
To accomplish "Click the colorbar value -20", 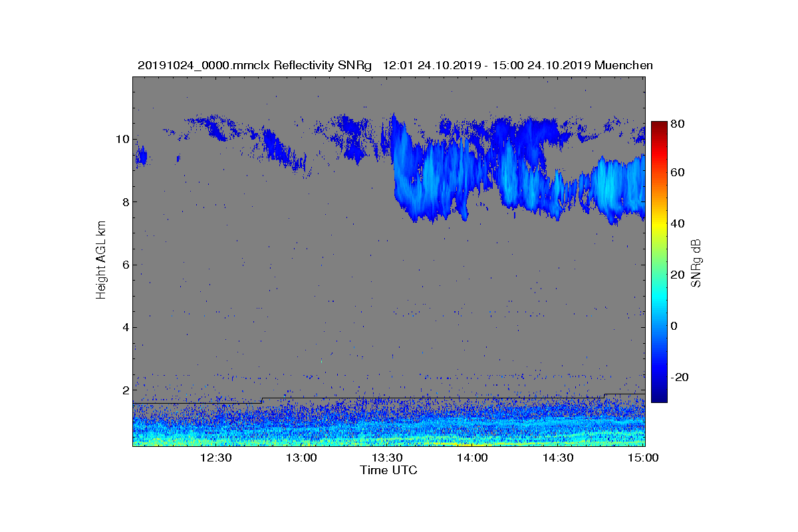I will tap(680, 377).
